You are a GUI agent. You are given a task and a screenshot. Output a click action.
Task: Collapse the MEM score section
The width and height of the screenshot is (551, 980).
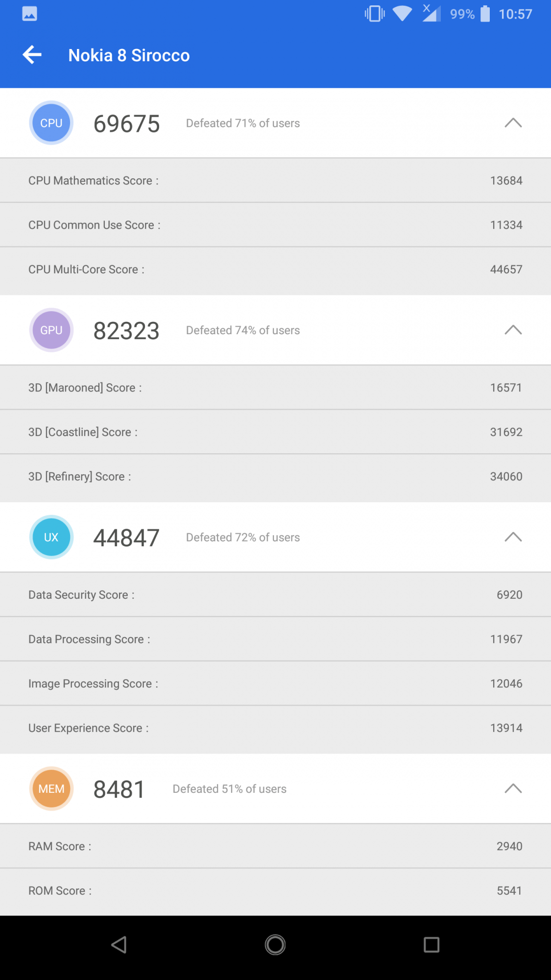click(513, 788)
